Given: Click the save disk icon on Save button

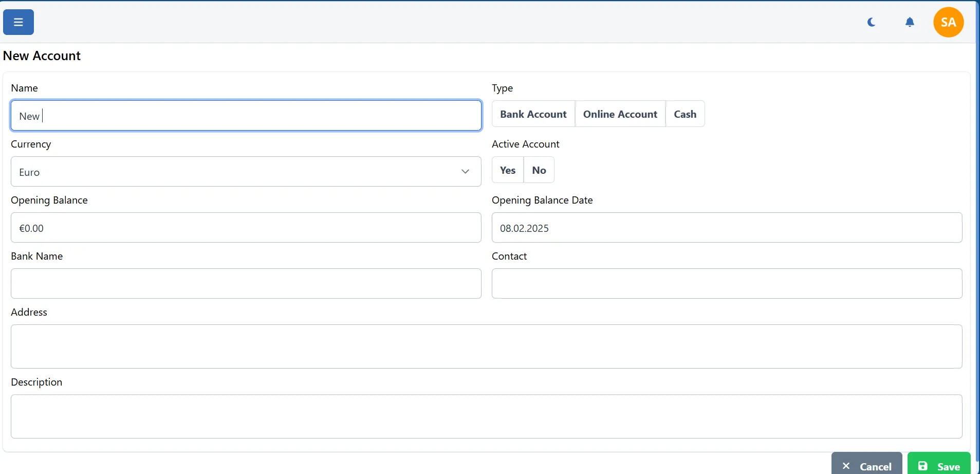Looking at the screenshot, I should coord(921,465).
